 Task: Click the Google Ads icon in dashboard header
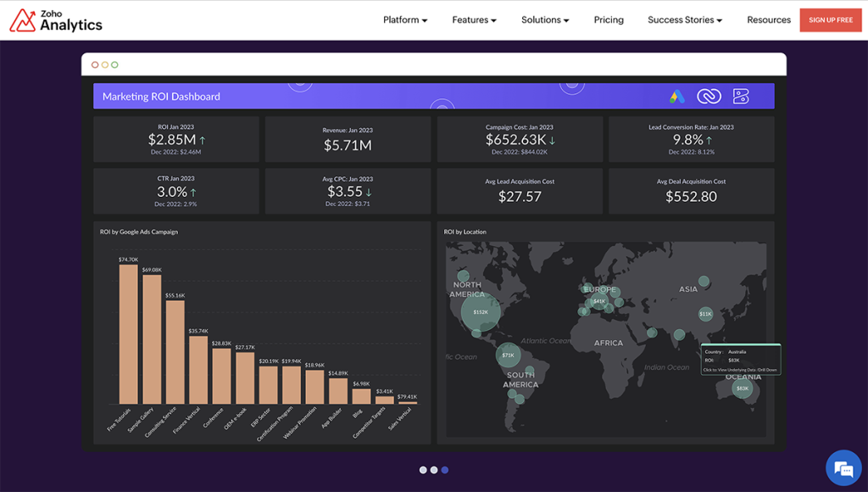(x=676, y=97)
